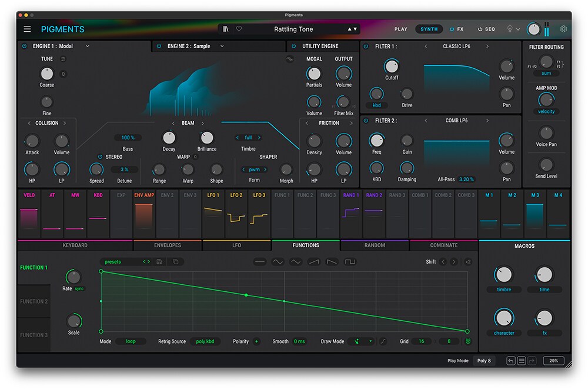Click the Rate sync button
Image resolution: width=588 pixels, height=389 pixels.
point(79,289)
